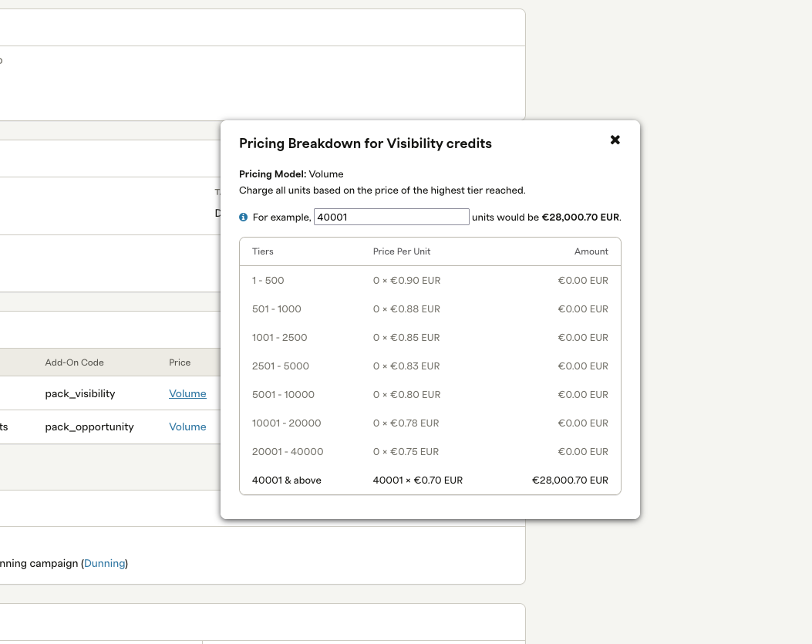Image resolution: width=812 pixels, height=644 pixels.
Task: Close the Pricing Breakdown dialog
Action: coord(615,140)
